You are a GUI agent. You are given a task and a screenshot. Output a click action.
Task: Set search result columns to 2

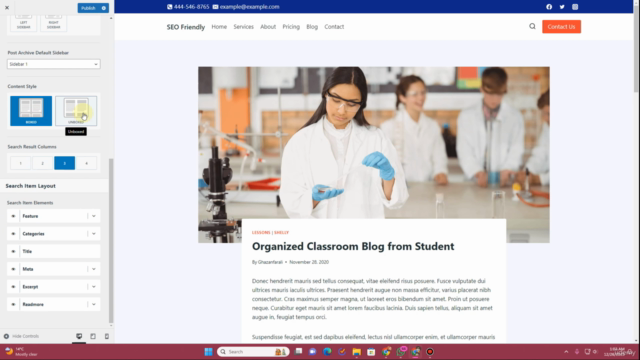(42, 163)
